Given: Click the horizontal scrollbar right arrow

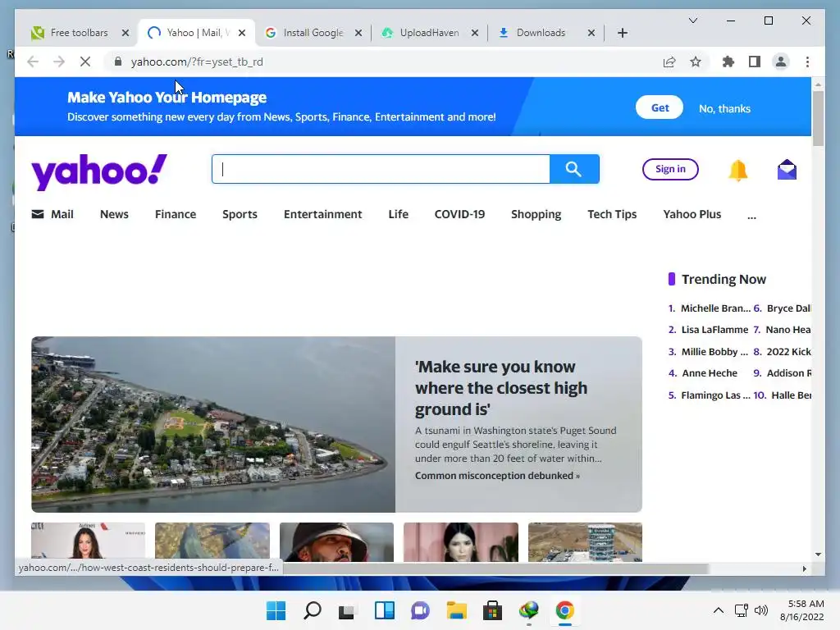Looking at the screenshot, I should (805, 569).
